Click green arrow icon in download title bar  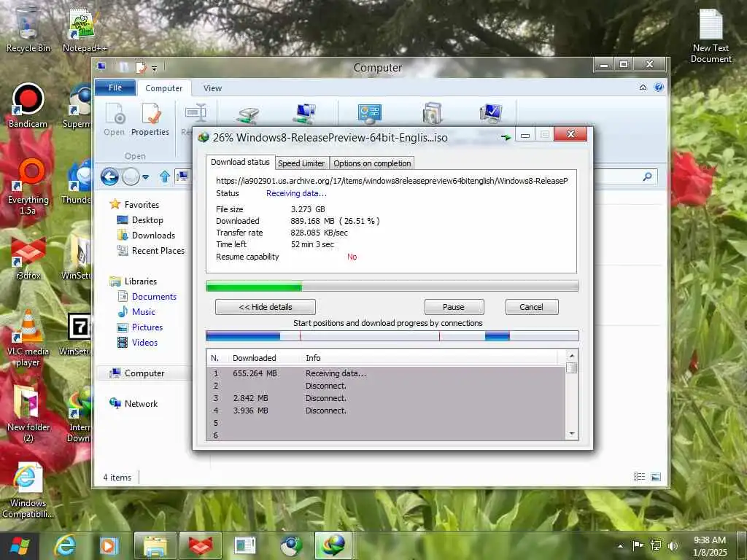tap(506, 137)
